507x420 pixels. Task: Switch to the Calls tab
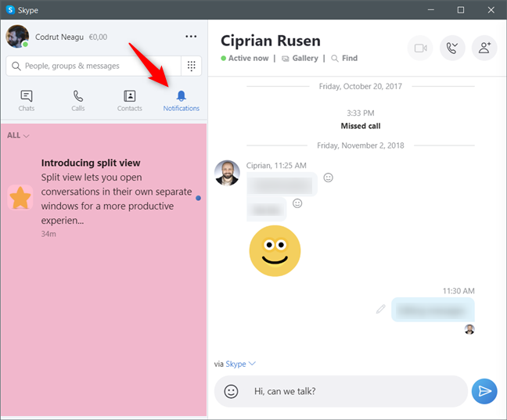(x=78, y=101)
